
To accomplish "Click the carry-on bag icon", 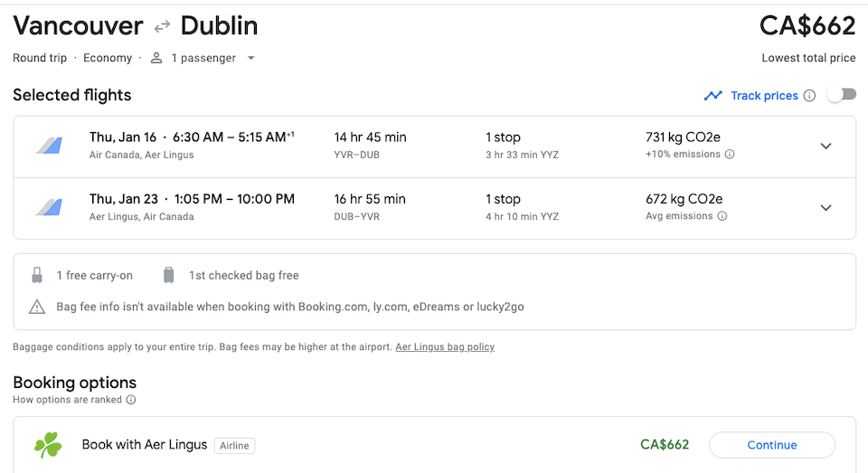I will 37,275.
